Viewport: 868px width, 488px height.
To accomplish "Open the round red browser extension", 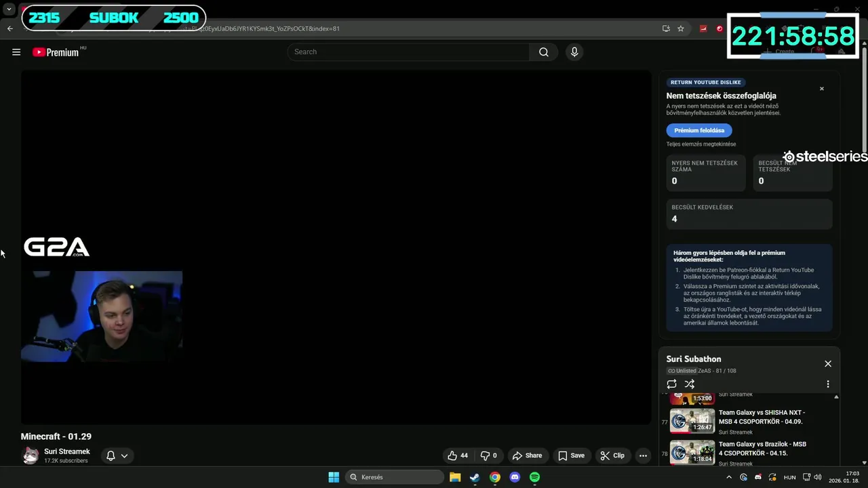I will pos(719,28).
